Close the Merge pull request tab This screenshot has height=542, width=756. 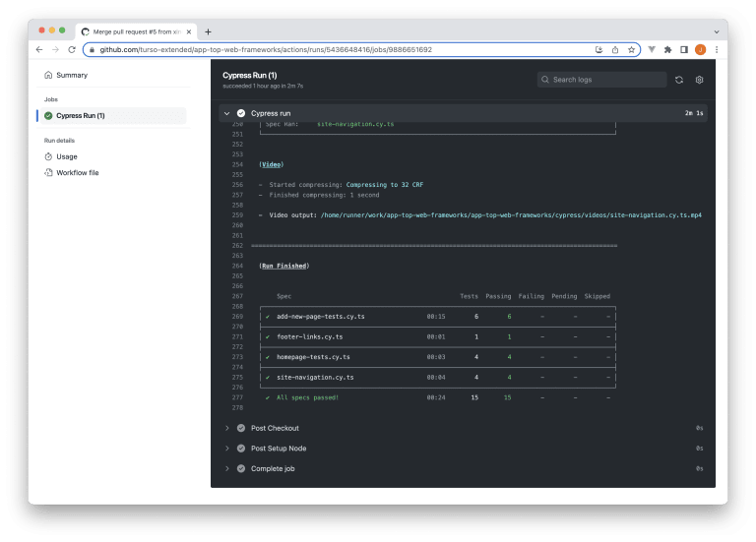coord(189,31)
